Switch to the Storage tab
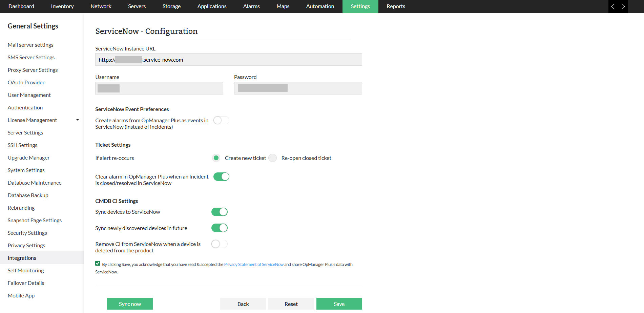 (171, 6)
